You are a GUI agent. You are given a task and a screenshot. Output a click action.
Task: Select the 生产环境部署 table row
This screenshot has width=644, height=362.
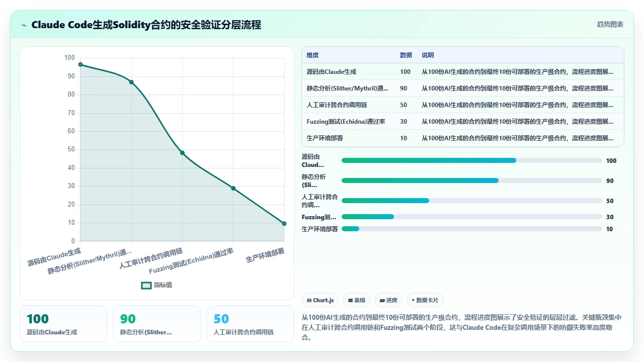462,138
